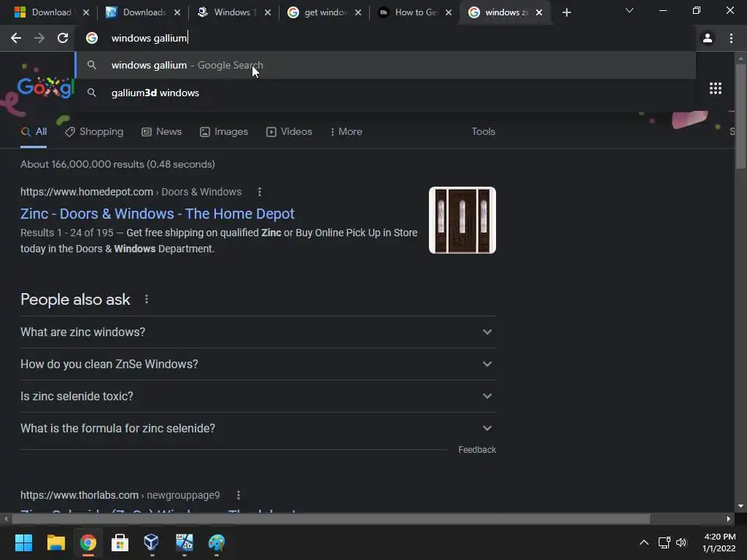The width and height of the screenshot is (747, 560).
Task: Open the Google apps grid
Action: (x=715, y=88)
